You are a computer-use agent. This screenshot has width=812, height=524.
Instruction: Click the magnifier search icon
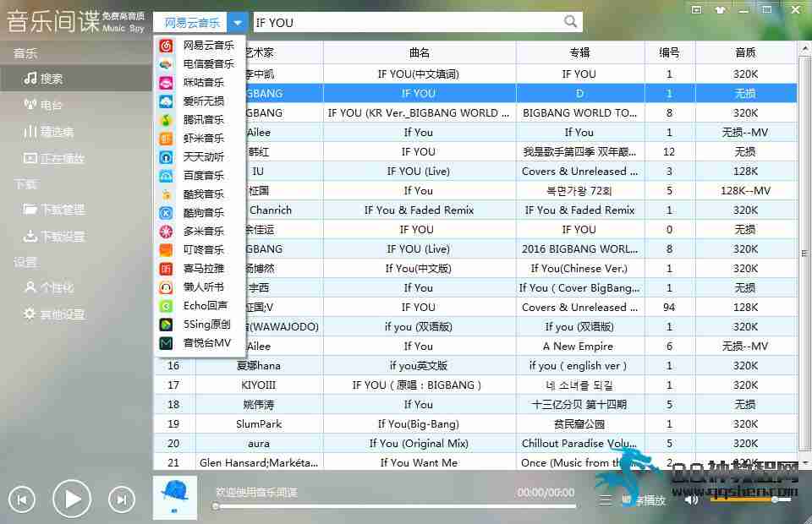(570, 22)
